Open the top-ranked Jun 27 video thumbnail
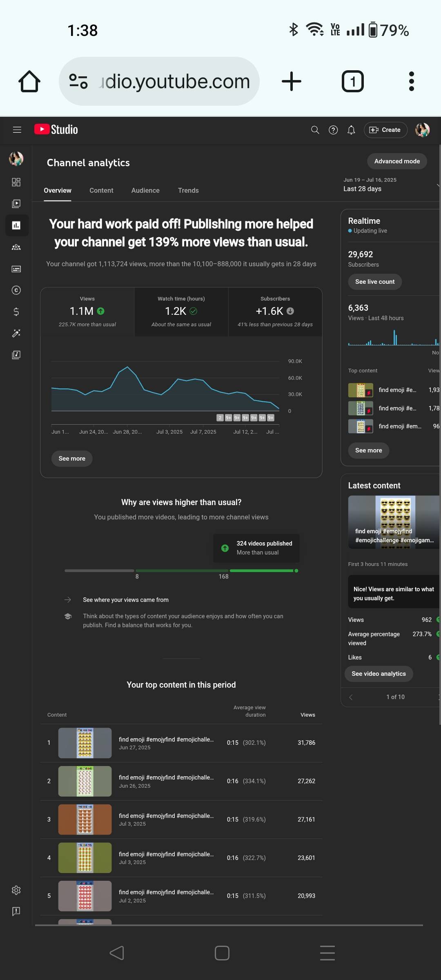Screen dimensions: 441x980 click(x=85, y=743)
